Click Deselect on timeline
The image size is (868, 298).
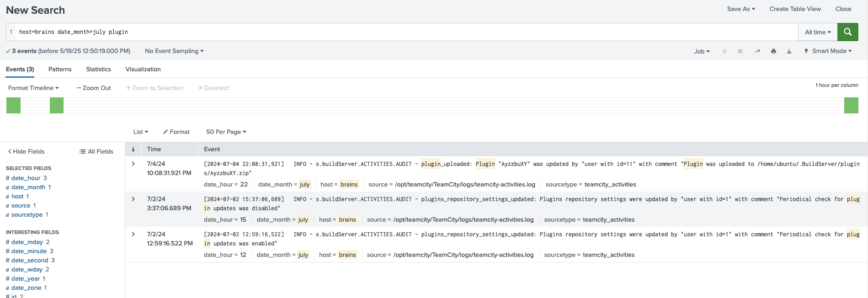[x=213, y=88]
